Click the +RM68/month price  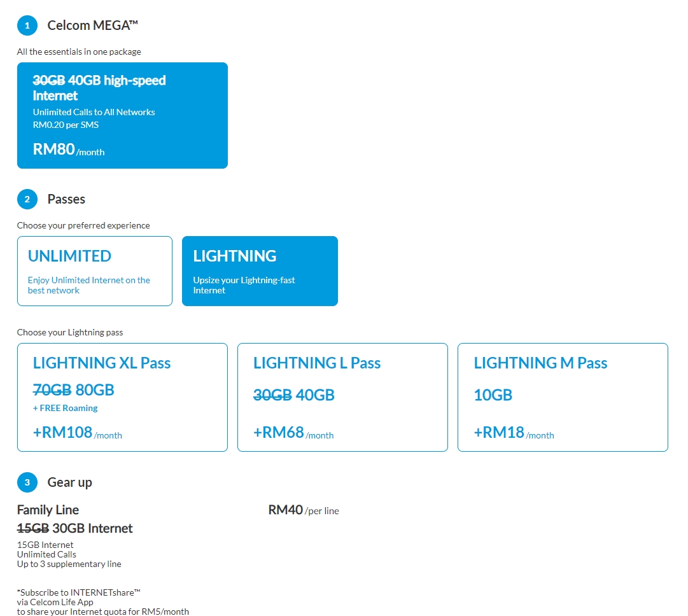coord(293,433)
